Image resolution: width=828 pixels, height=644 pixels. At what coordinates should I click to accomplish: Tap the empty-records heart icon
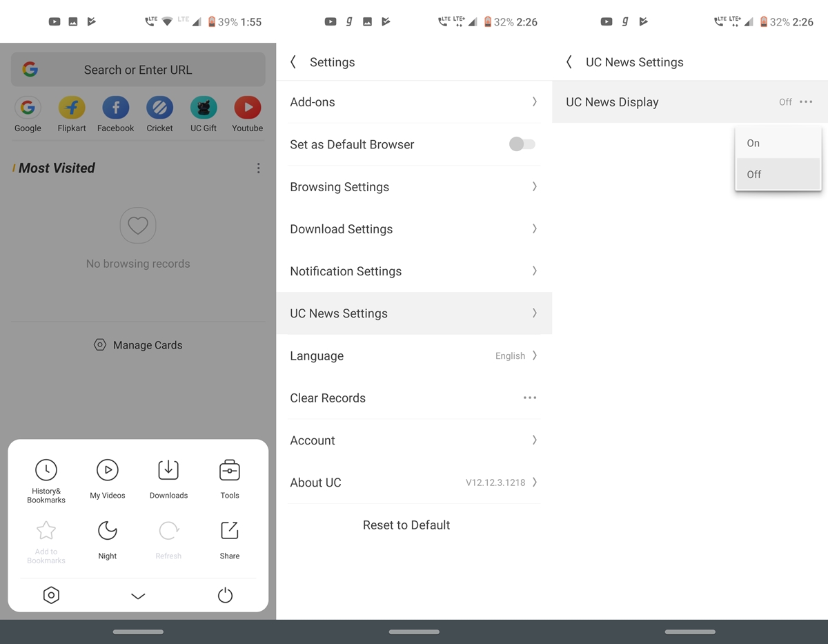click(x=138, y=226)
